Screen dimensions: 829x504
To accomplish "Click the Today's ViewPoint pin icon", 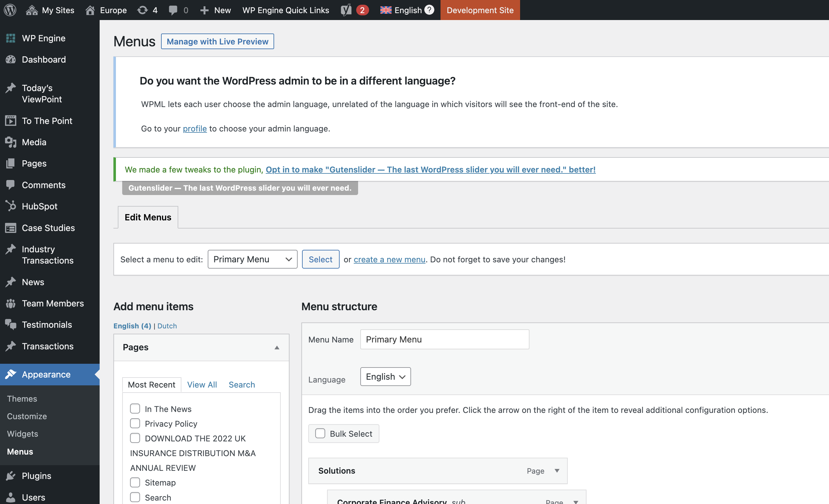I will [x=10, y=88].
